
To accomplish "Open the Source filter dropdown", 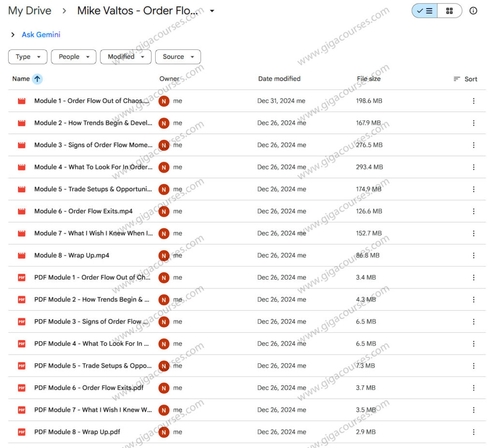I will tap(178, 57).
